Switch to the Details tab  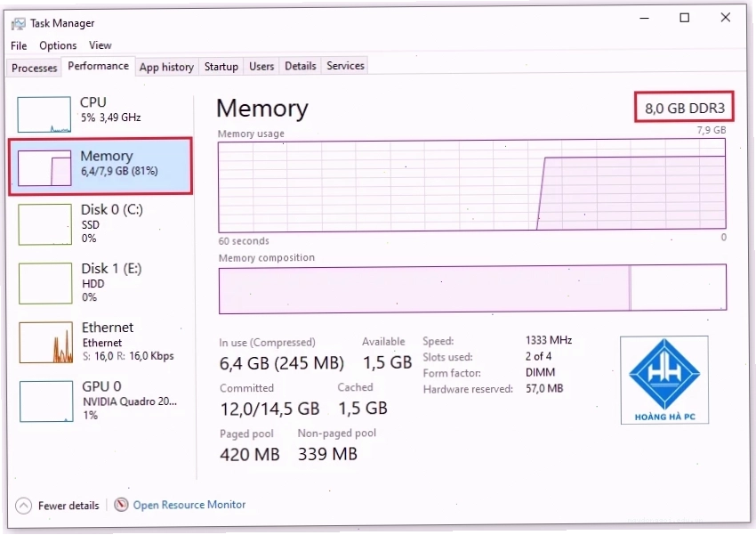301,66
